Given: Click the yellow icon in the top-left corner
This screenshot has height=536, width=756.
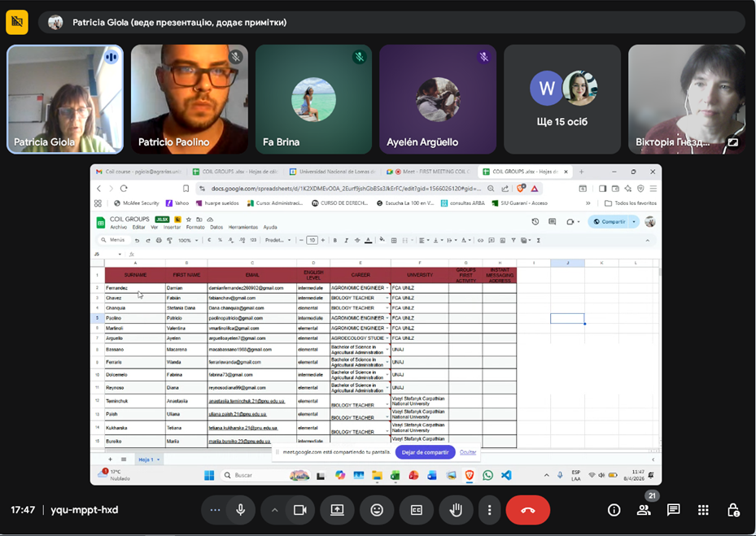Looking at the screenshot, I should [17, 22].
